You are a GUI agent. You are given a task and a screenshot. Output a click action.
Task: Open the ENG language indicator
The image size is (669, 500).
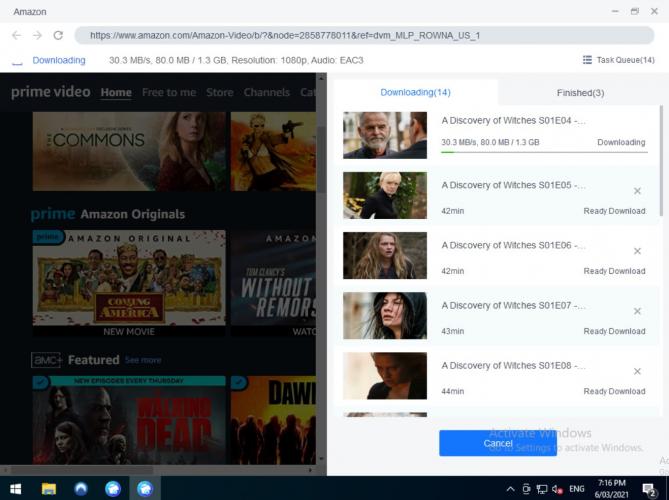tap(576, 489)
